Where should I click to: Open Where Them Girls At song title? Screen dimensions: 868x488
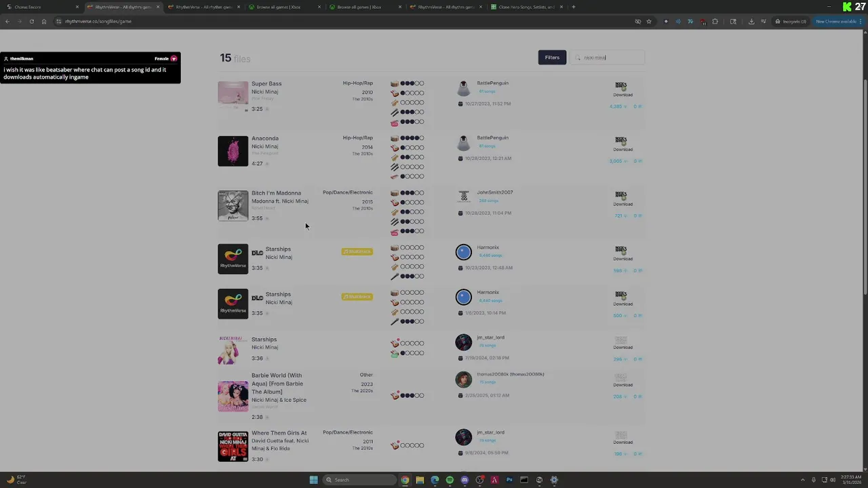click(x=279, y=433)
